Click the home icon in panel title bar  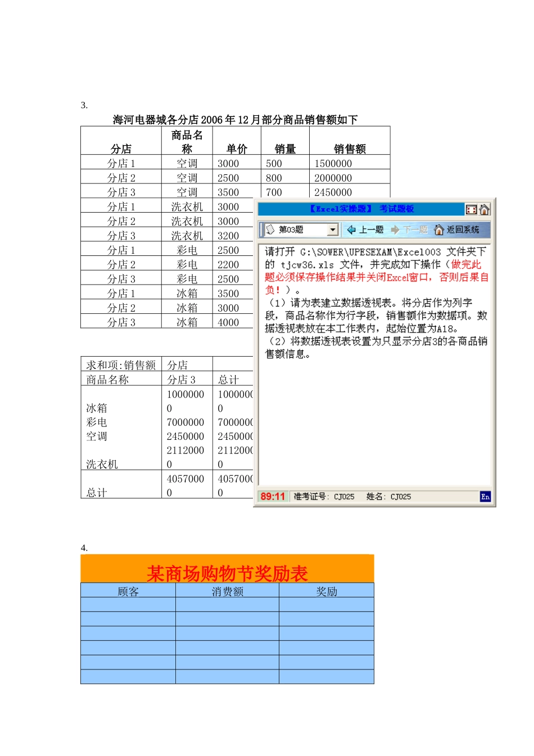pyautogui.click(x=485, y=209)
